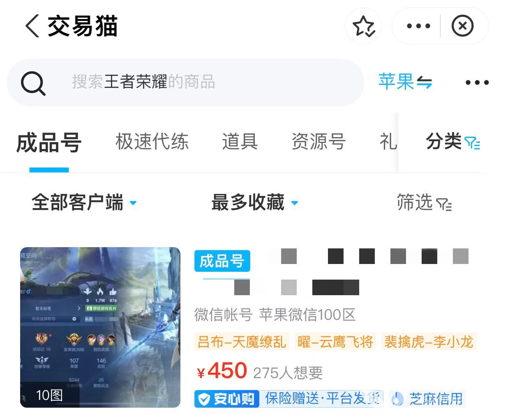The image size is (510, 420).
Task: Focus the 搜索王者荣耀的商品 search field
Action: coord(185,82)
